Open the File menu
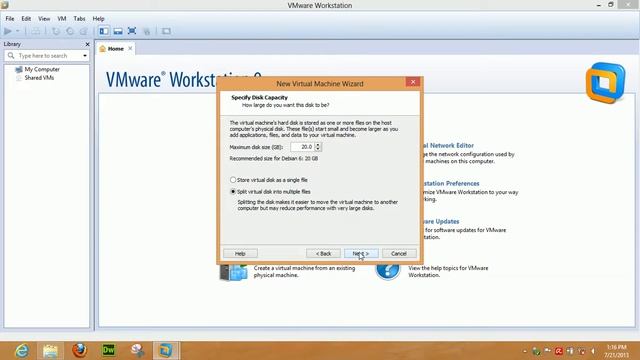The width and height of the screenshot is (640, 360). [10, 19]
